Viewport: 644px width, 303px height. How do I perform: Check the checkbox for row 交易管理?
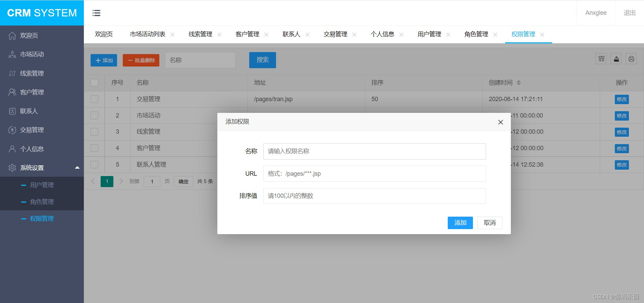tap(94, 99)
